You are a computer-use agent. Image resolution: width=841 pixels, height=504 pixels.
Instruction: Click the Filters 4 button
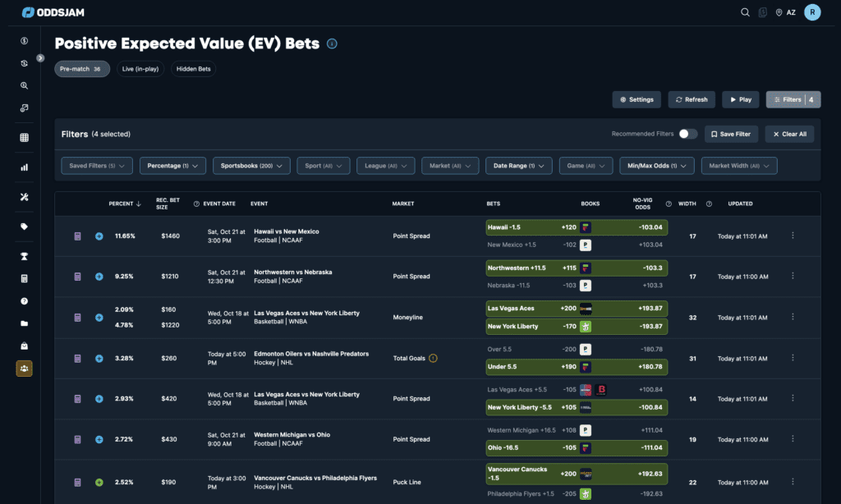click(x=793, y=99)
